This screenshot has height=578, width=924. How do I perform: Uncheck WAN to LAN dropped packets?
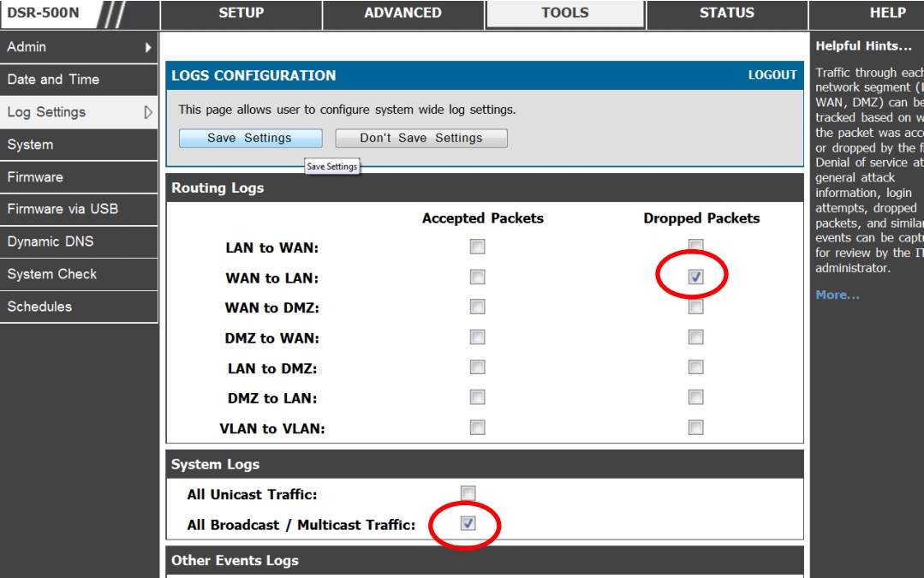coord(695,277)
